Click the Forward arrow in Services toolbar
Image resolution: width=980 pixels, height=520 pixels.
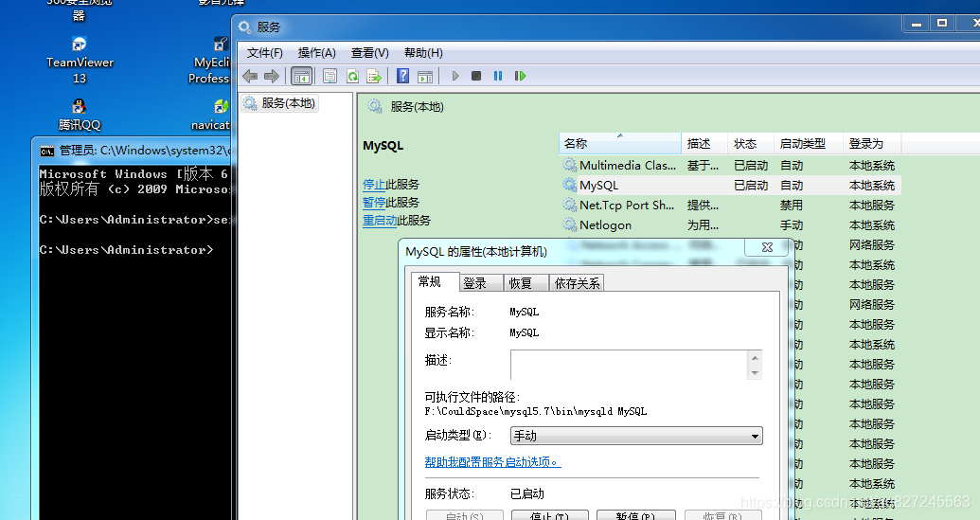tap(271, 77)
